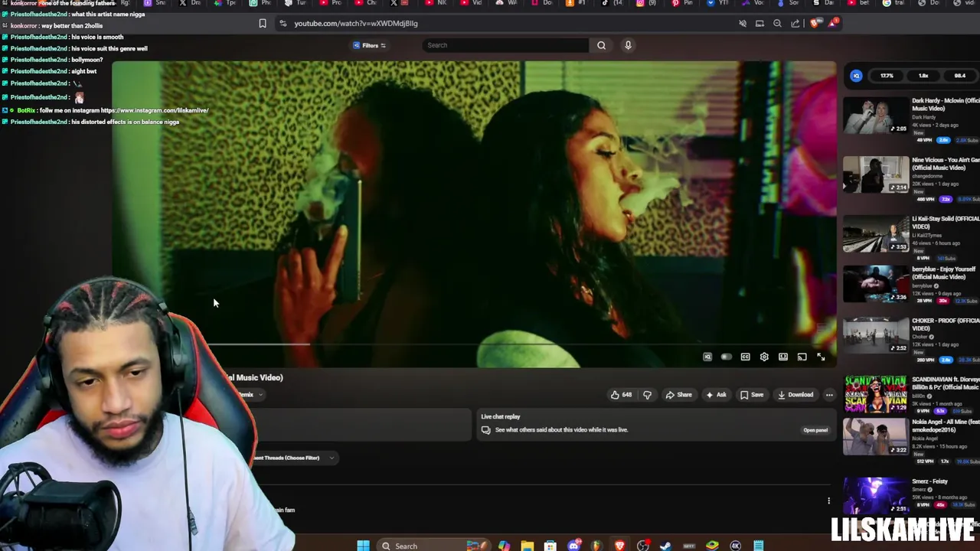This screenshot has height=551, width=980.
Task: Click the Ask button
Action: pyautogui.click(x=716, y=395)
